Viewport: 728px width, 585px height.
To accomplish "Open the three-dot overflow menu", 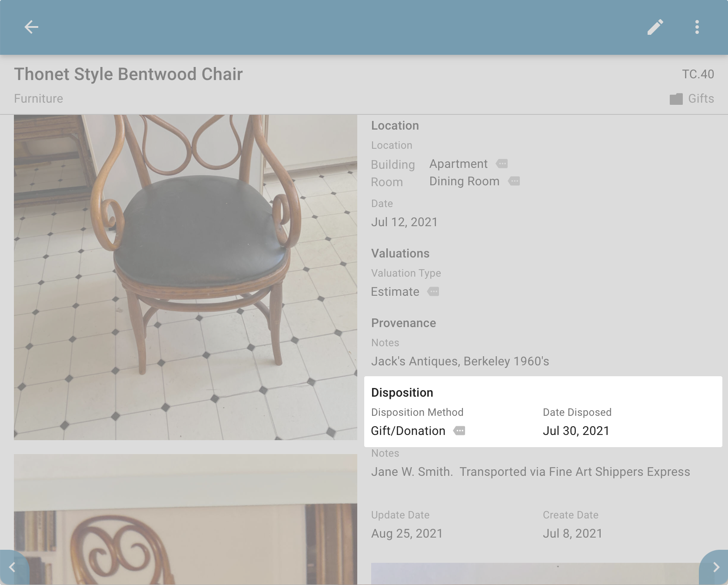I will click(x=697, y=27).
